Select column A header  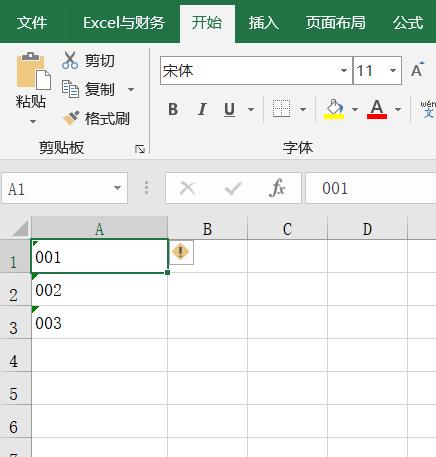pyautogui.click(x=99, y=228)
